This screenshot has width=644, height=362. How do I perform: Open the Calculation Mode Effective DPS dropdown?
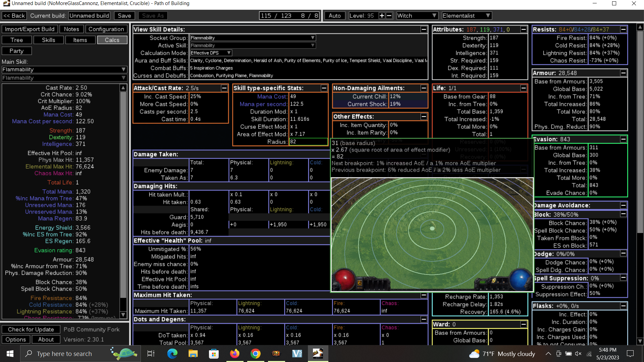tap(211, 53)
